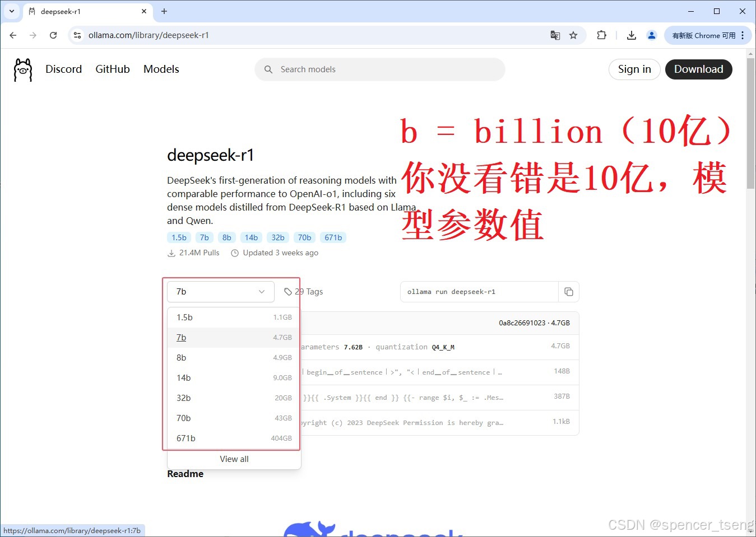Open Chrome downloads icon
Viewport: 756px width, 537px height.
click(x=632, y=35)
